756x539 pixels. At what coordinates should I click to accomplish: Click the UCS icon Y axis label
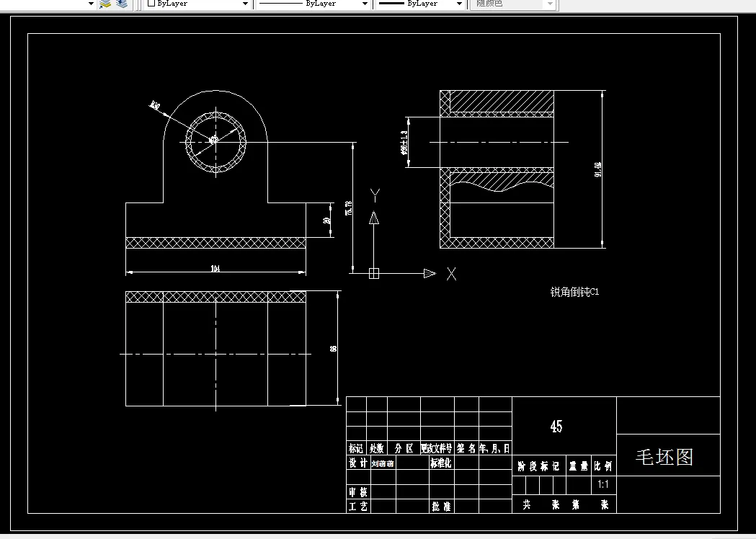pyautogui.click(x=375, y=195)
